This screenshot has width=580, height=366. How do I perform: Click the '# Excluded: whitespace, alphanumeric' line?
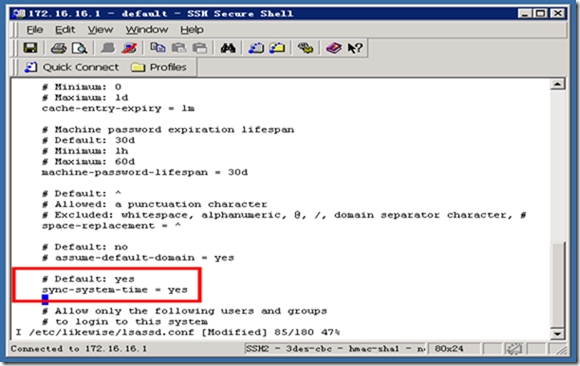(x=284, y=215)
